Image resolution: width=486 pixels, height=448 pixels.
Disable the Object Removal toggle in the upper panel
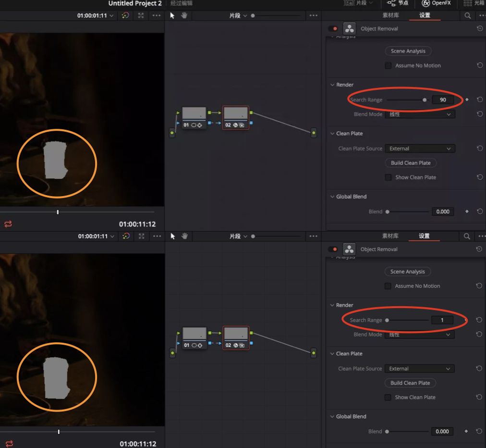pyautogui.click(x=333, y=28)
